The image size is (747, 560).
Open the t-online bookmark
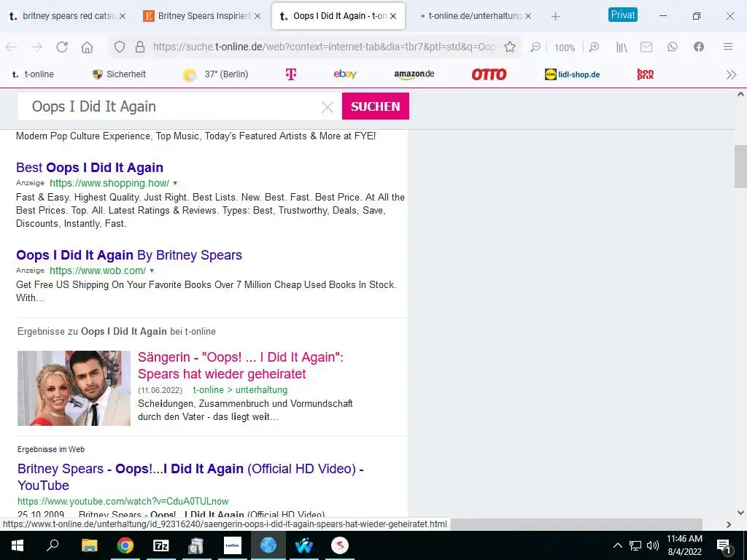tap(32, 74)
